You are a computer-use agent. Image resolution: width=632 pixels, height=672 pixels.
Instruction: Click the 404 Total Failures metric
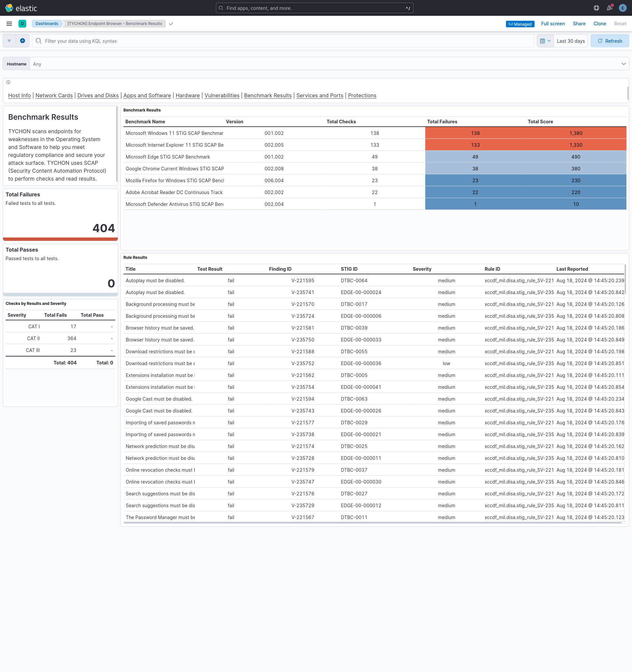104,228
